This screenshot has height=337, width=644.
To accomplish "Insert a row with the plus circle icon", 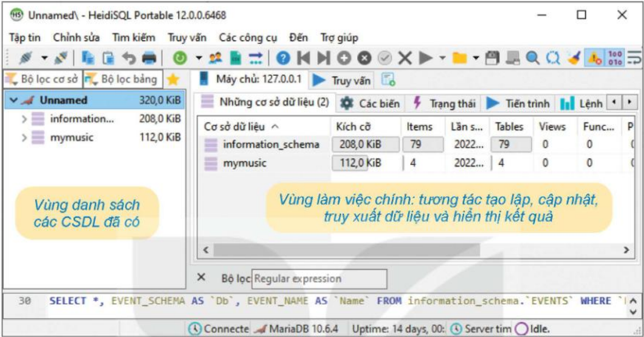I will click(344, 58).
